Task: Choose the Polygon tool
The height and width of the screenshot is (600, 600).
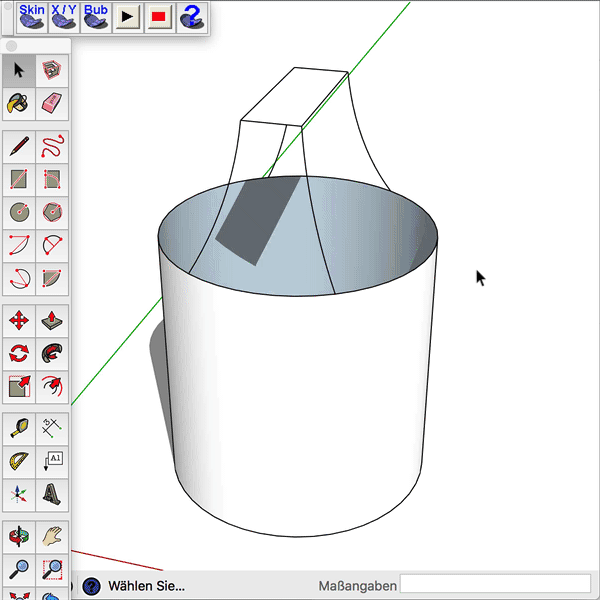Action: coord(53,212)
